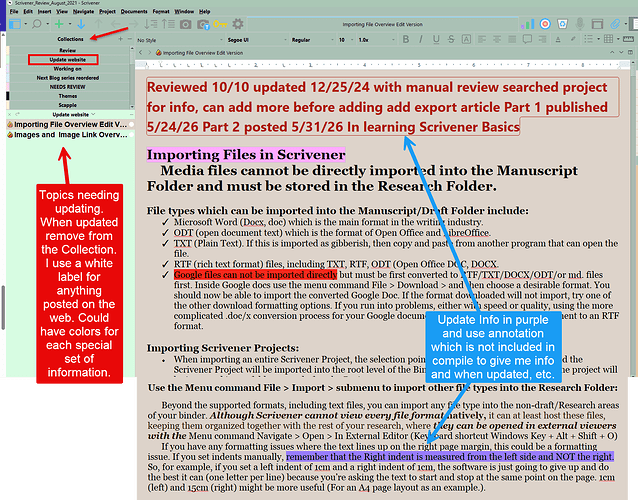Click the green Add document plus icon
The image size is (638, 500).
coord(59,24)
